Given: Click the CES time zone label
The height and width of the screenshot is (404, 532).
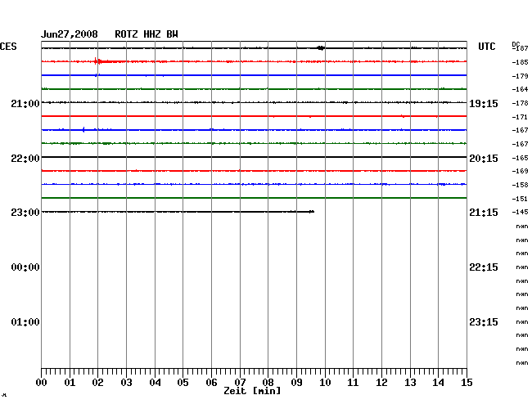Looking at the screenshot, I should [x=8, y=47].
